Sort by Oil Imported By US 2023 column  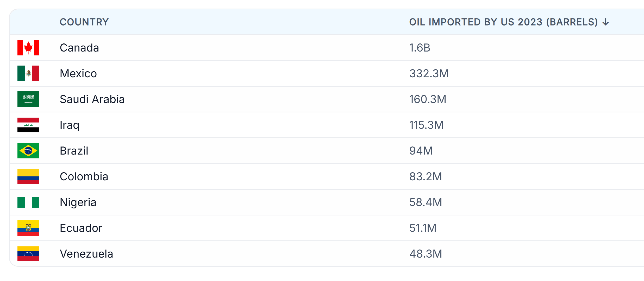(503, 22)
